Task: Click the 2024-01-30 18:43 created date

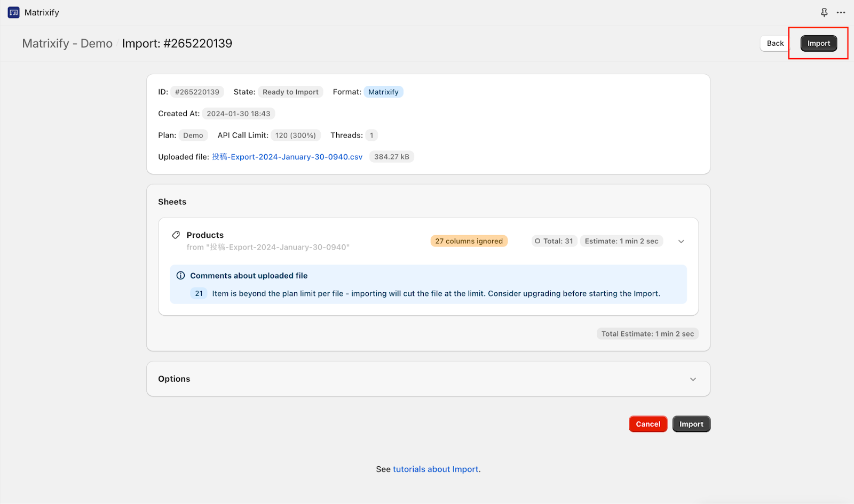Action: coord(239,114)
